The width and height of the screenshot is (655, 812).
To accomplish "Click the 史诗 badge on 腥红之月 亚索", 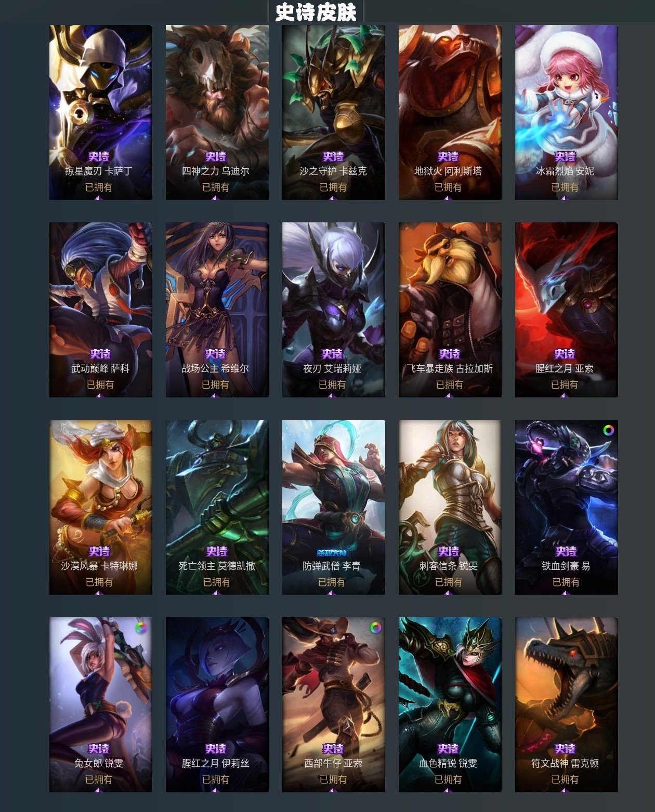I will tap(565, 354).
